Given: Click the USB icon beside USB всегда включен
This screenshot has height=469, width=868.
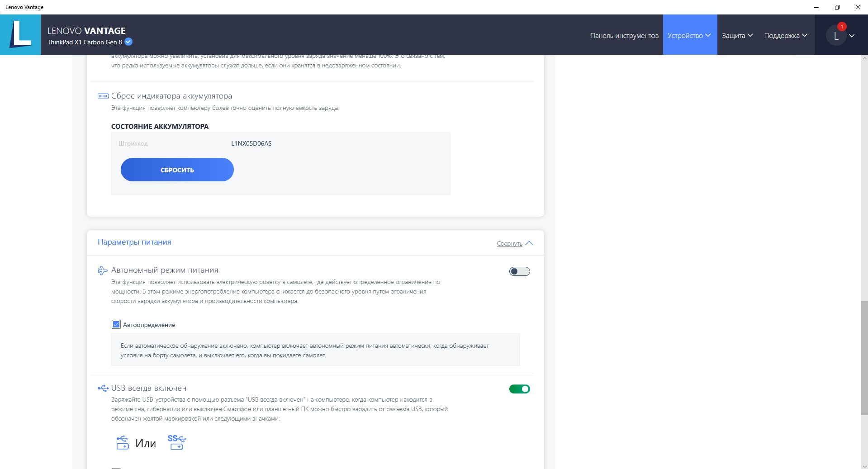Looking at the screenshot, I should click(103, 388).
